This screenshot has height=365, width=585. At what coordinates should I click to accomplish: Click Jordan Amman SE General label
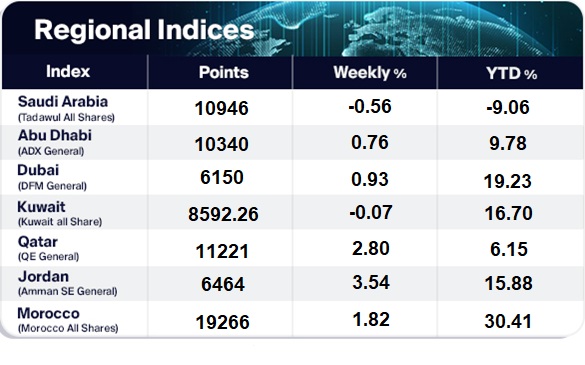[x=67, y=283]
